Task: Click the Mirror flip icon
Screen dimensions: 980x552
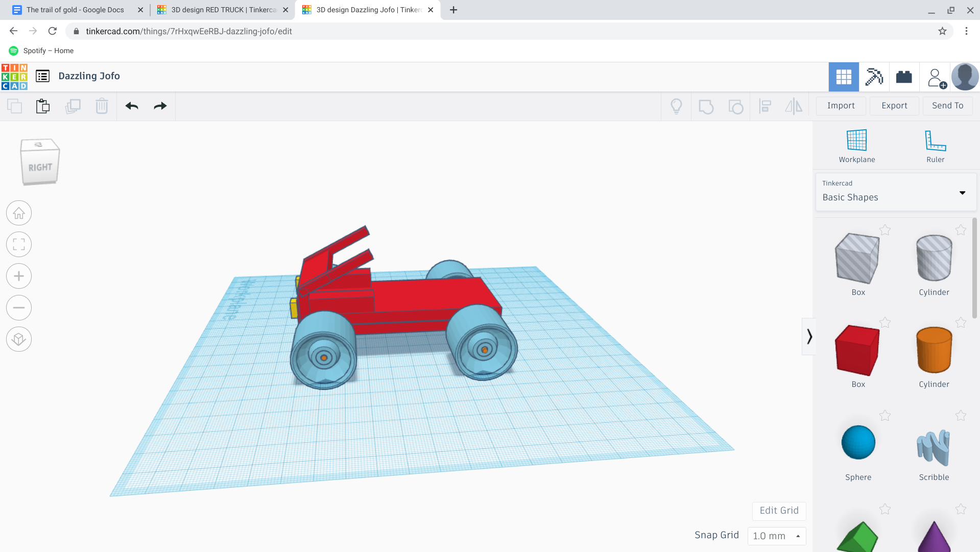Action: coord(794,106)
